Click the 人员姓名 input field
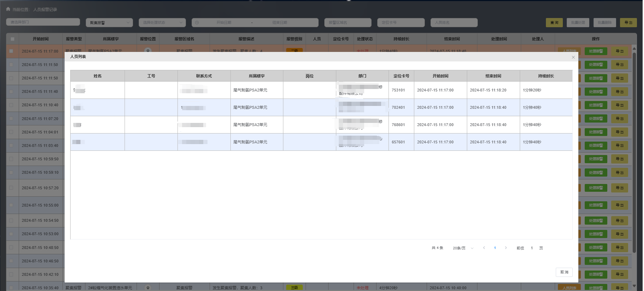644x291 pixels. pos(454,23)
